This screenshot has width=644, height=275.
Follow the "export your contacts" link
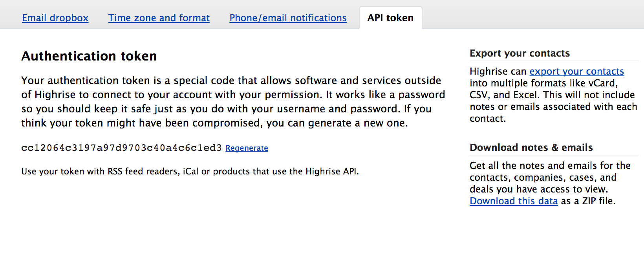(x=576, y=71)
